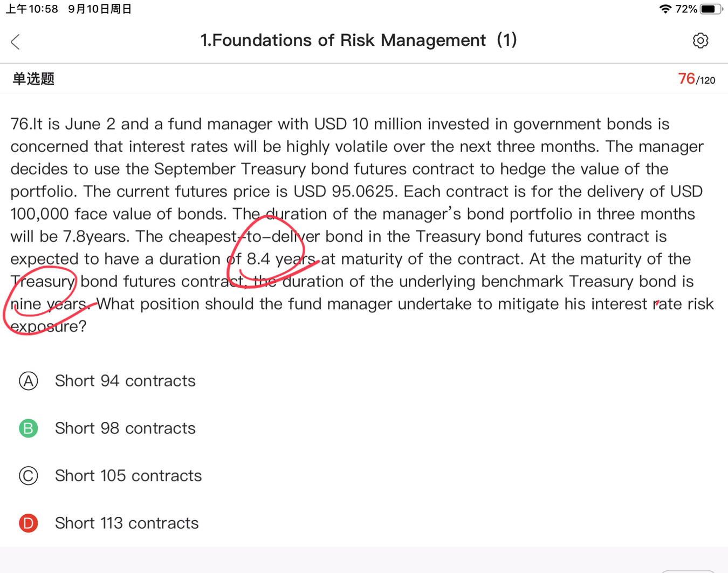Pick the "Short 105 contracts" answer
This screenshot has width=728, height=573.
[x=128, y=476]
